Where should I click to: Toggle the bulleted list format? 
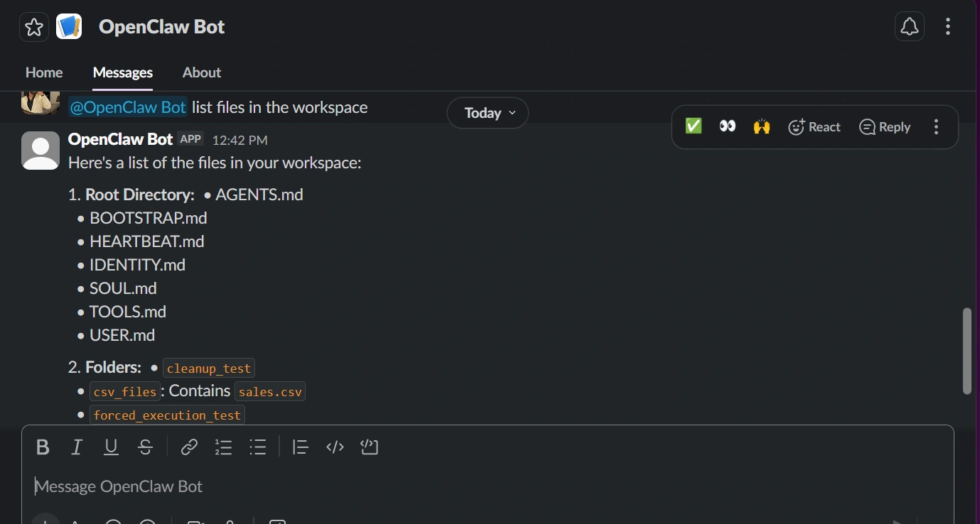point(257,447)
